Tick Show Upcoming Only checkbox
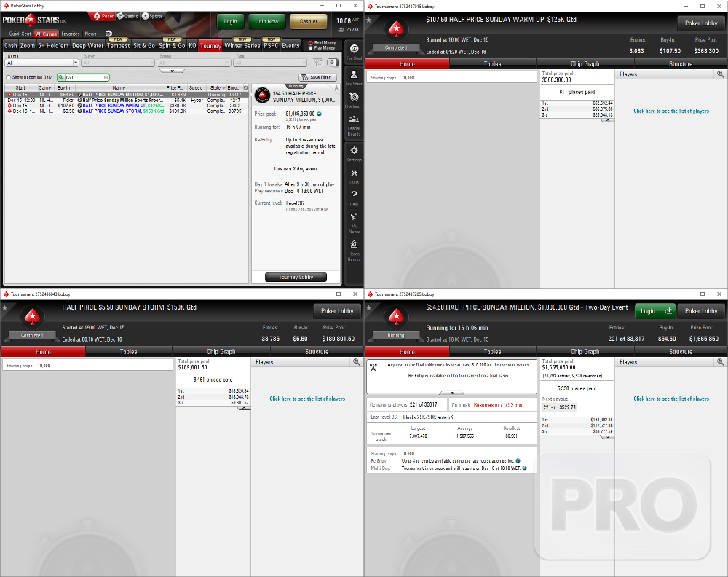 (x=8, y=77)
